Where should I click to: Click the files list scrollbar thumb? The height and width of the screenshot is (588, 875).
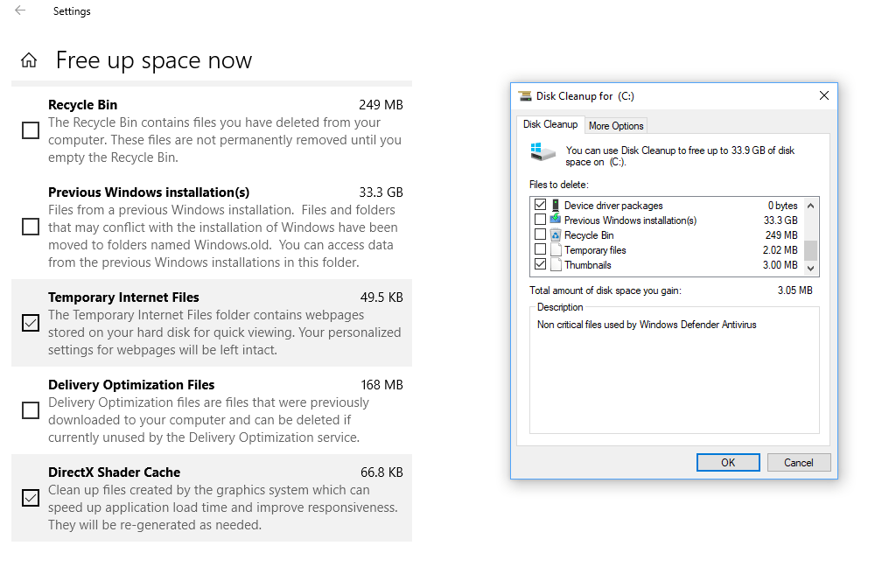click(811, 250)
